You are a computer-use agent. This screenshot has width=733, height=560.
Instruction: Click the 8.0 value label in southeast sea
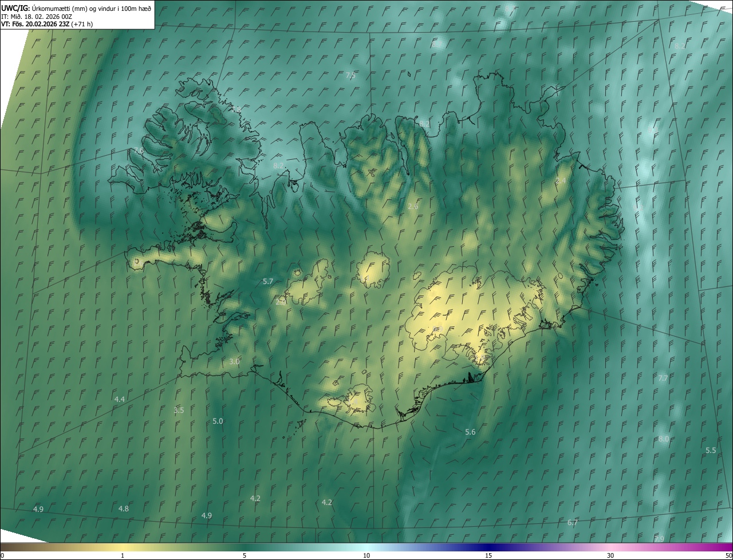(663, 439)
